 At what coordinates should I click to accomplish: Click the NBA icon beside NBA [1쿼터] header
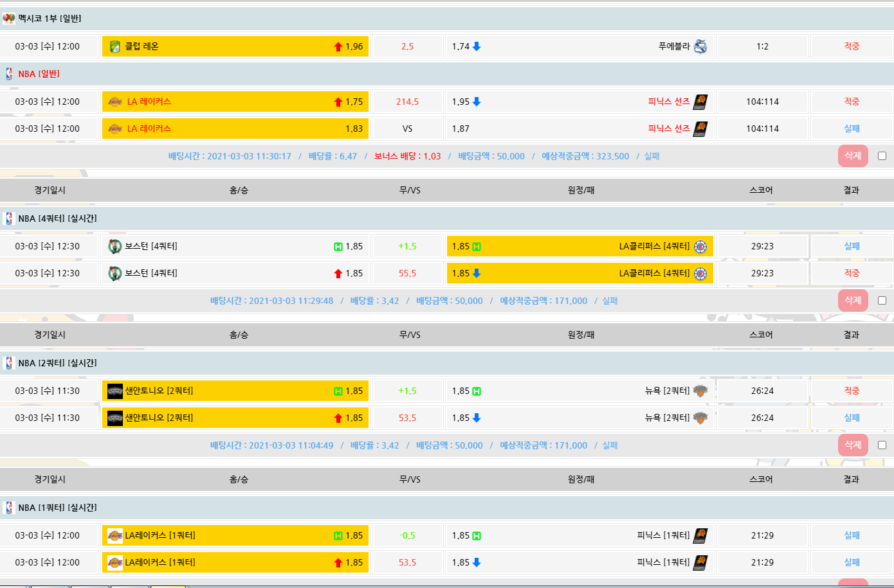9,508
